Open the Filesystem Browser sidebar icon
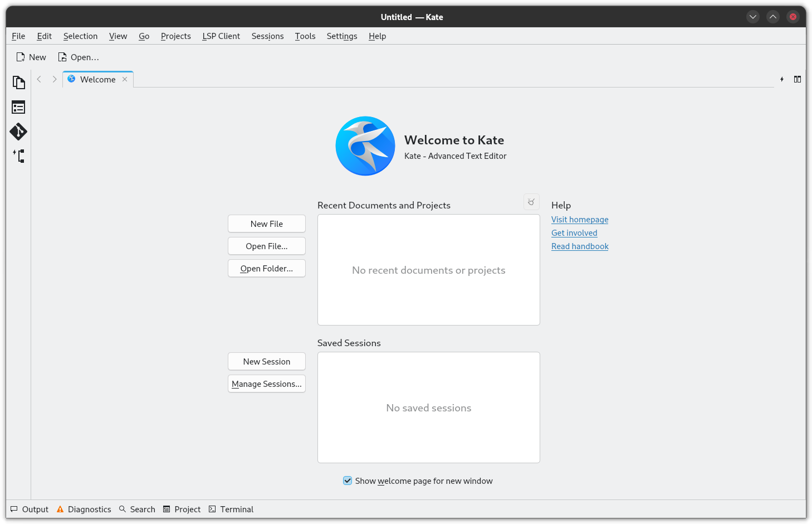The image size is (812, 524). coord(18,107)
